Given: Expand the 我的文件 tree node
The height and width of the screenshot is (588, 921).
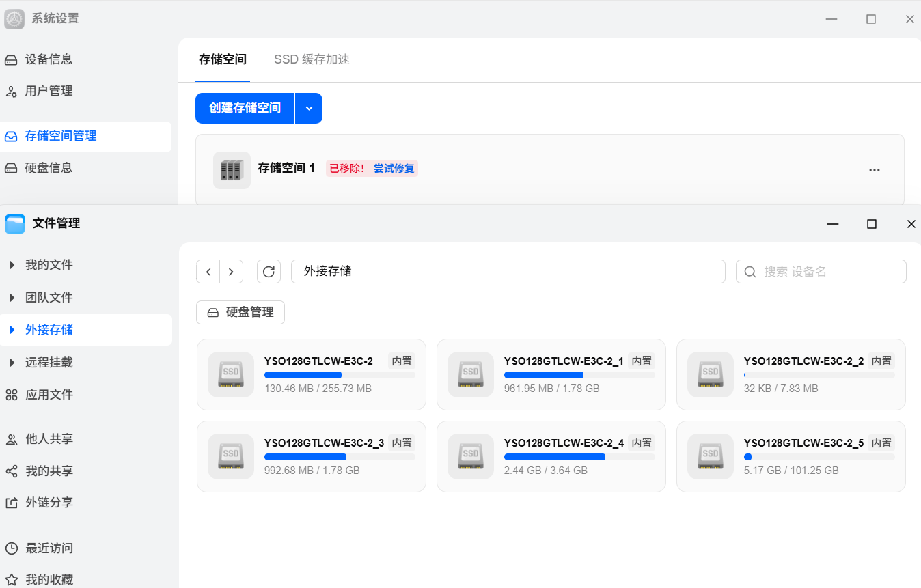Looking at the screenshot, I should click(12, 265).
